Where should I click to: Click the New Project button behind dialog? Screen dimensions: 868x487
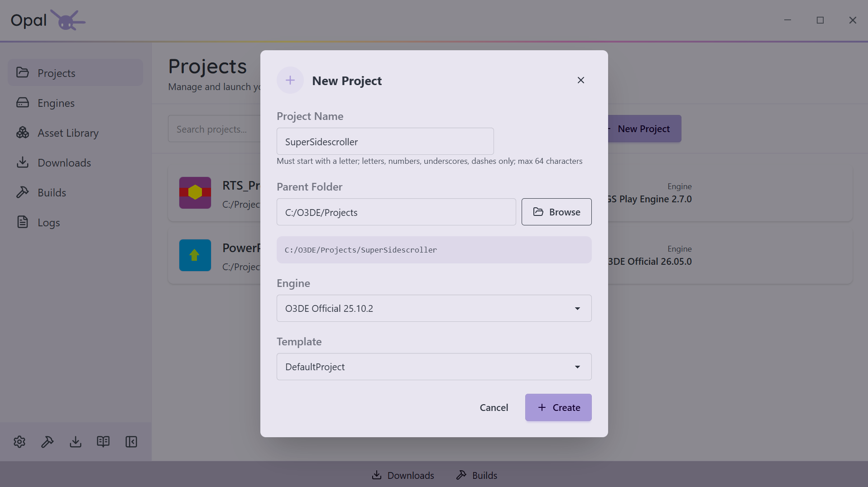[644, 129]
